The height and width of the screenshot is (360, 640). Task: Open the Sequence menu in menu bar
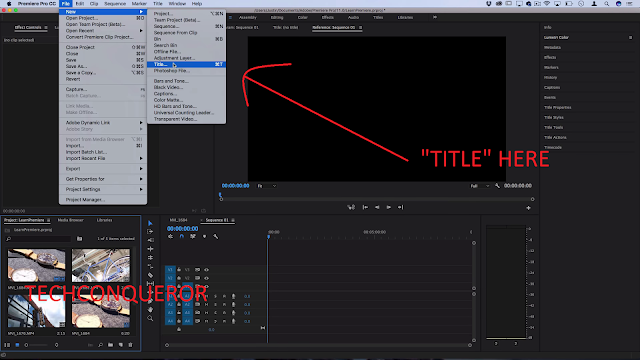(x=115, y=4)
